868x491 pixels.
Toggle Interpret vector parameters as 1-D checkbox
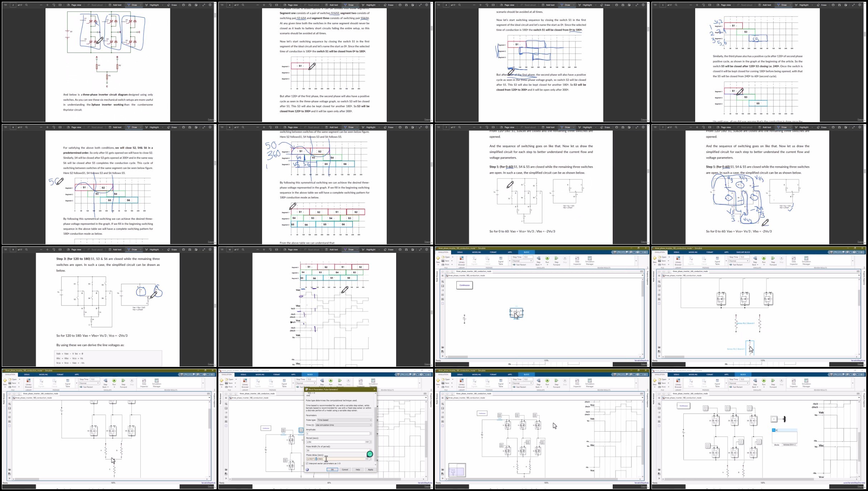[x=307, y=463]
